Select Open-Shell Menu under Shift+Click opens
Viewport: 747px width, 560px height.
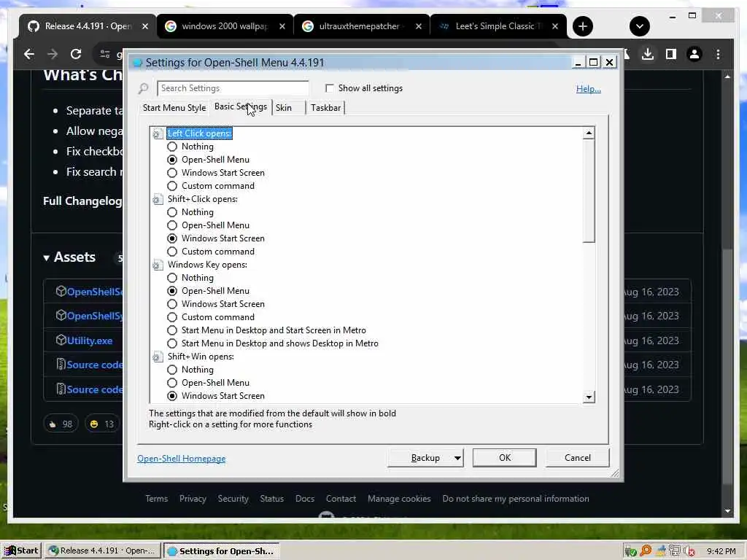click(172, 225)
